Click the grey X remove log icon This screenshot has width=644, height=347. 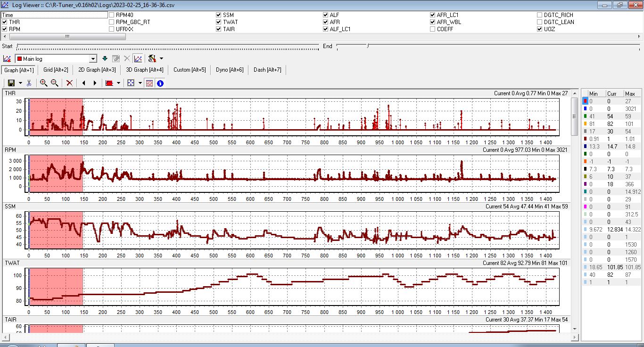point(127,59)
